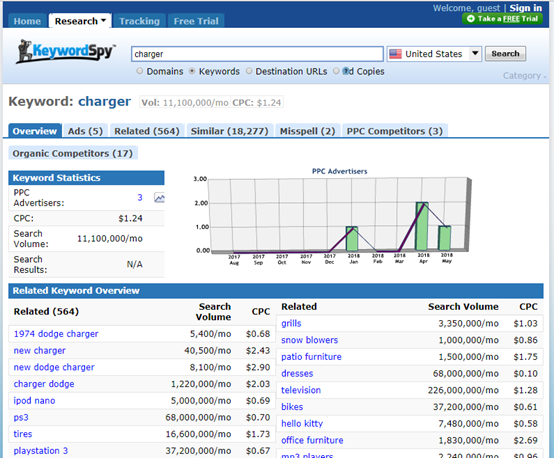
Task: Click the US flag icon in country selector
Action: (395, 54)
